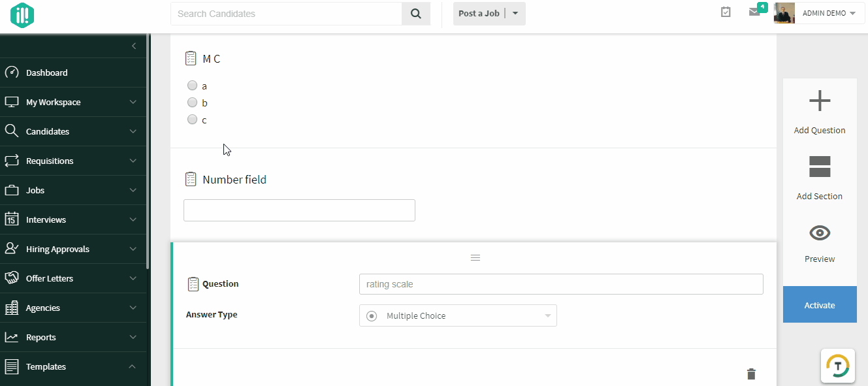Click the Number field input box
The image size is (868, 386).
coord(299,210)
